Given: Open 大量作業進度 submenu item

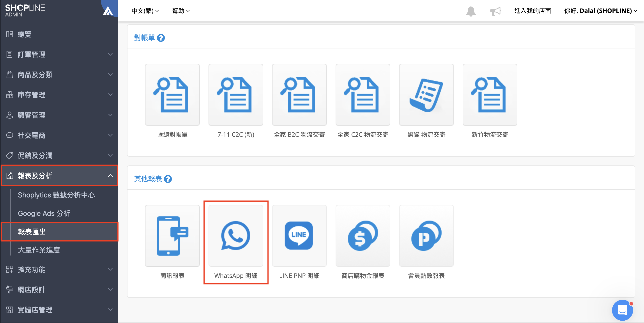Looking at the screenshot, I should tap(39, 250).
